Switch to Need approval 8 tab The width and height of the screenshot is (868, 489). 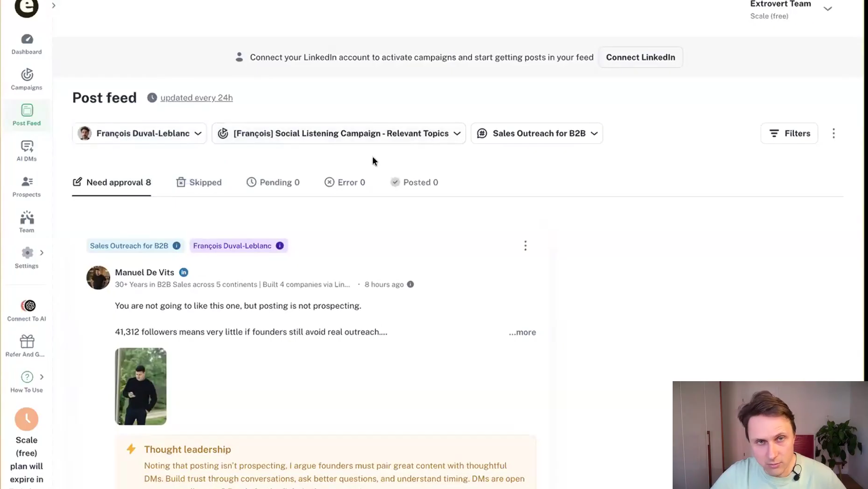112,182
